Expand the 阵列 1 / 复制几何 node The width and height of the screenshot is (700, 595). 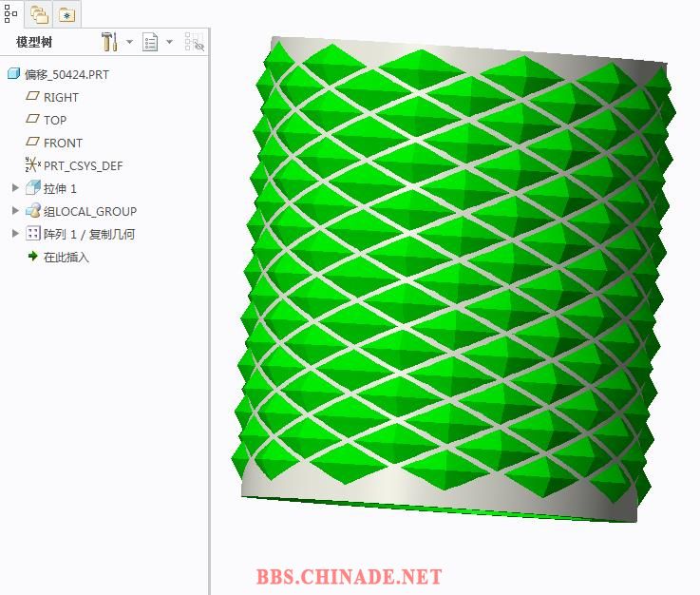(x=15, y=233)
